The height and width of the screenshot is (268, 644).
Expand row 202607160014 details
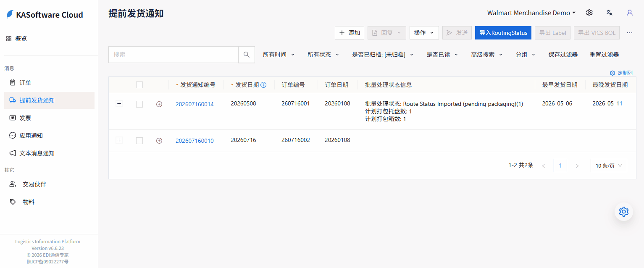tap(119, 104)
